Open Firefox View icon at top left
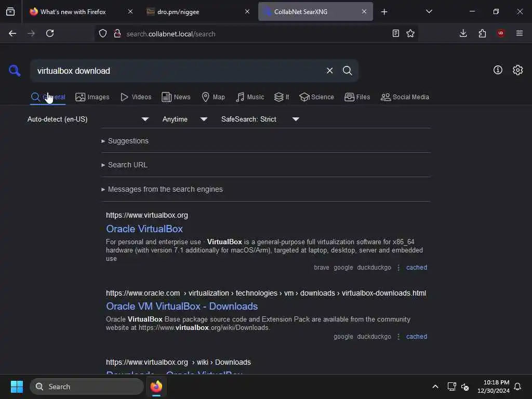This screenshot has height=399, width=532. 10,11
